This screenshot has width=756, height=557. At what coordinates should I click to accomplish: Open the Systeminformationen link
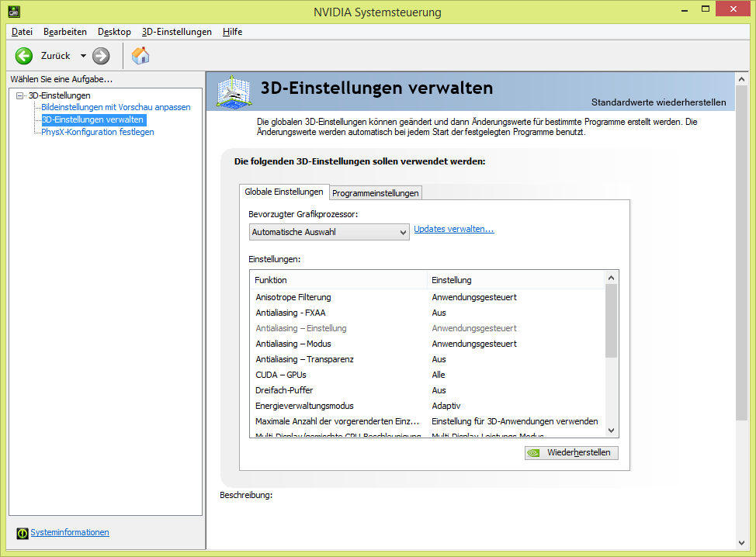[x=70, y=532]
